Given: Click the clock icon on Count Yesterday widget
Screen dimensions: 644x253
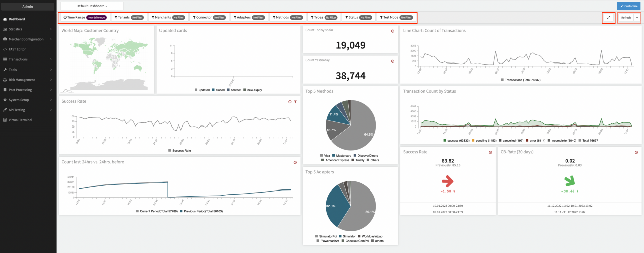Looking at the screenshot, I should click(x=392, y=61).
